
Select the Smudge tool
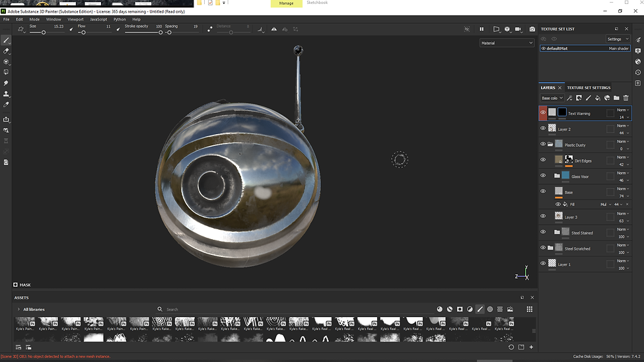pyautogui.click(x=6, y=83)
